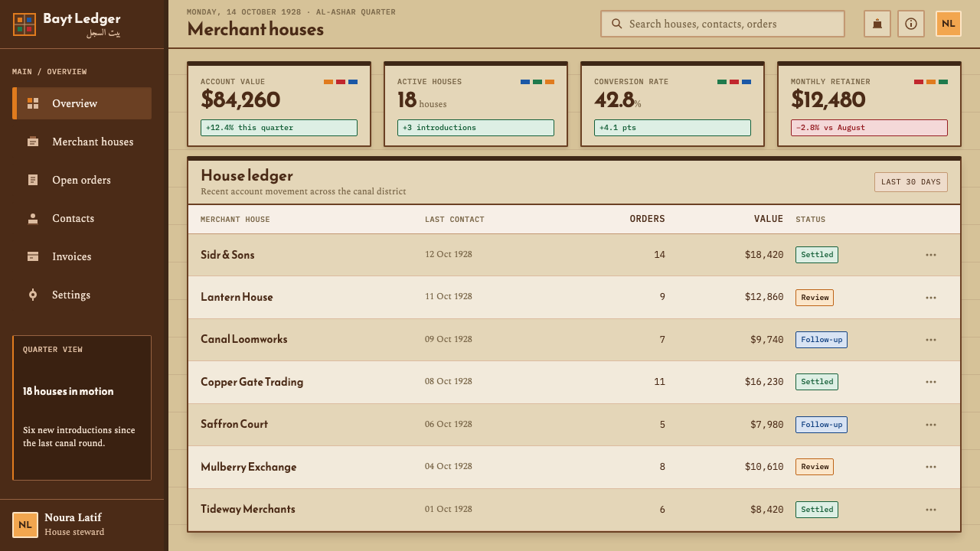Click the +12.4% this quarter indicator
The height and width of the screenshot is (551, 980).
(279, 128)
